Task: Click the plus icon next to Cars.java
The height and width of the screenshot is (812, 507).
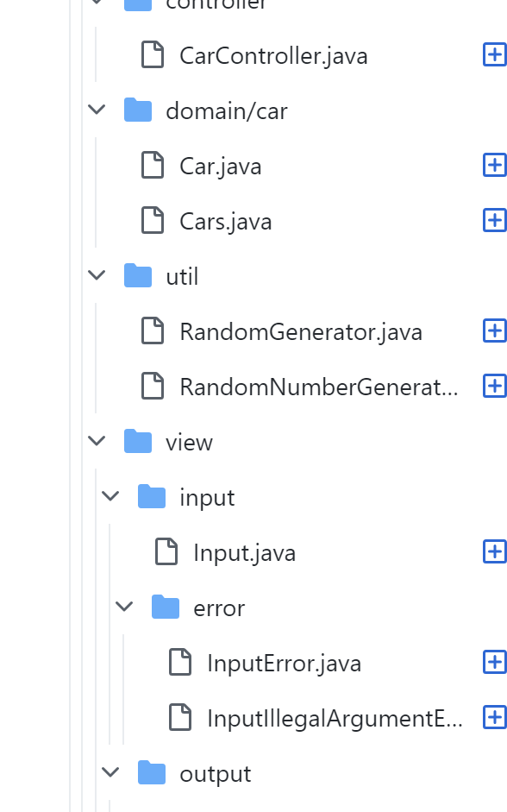Action: point(495,221)
